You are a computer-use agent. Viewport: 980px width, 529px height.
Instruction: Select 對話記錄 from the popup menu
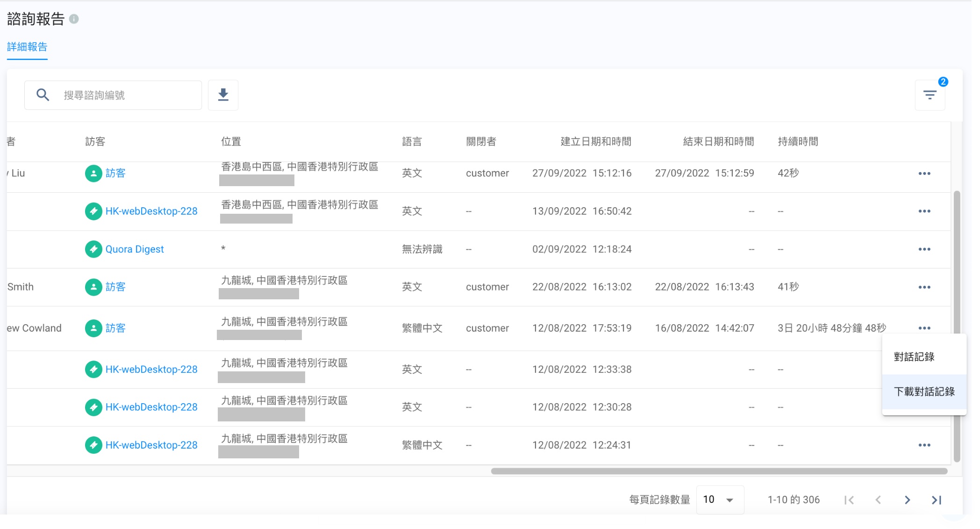(914, 357)
